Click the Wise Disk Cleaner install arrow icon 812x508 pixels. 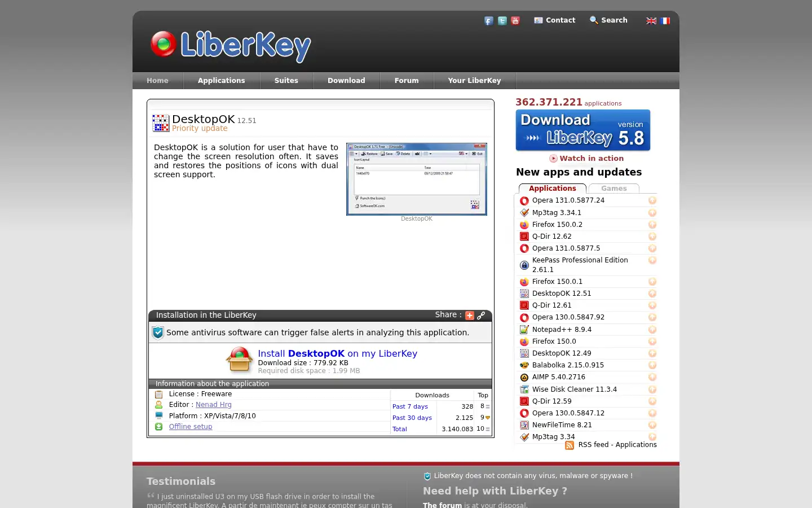tap(652, 389)
